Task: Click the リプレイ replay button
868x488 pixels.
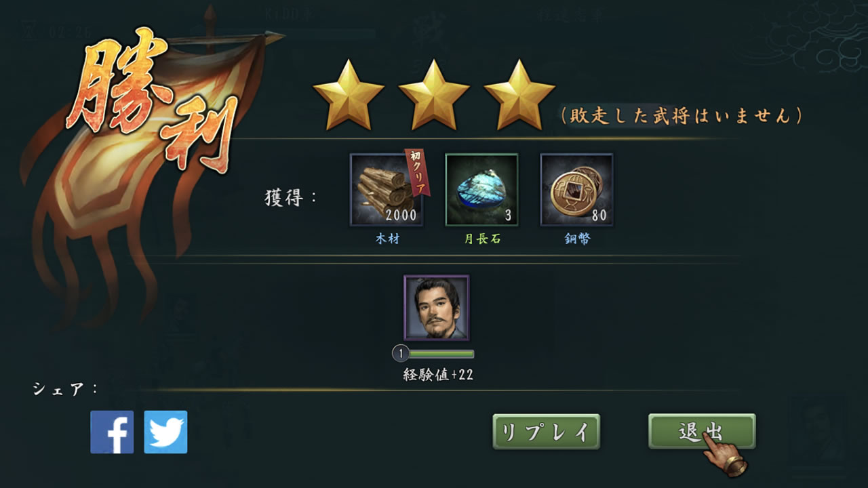Action: (x=546, y=432)
